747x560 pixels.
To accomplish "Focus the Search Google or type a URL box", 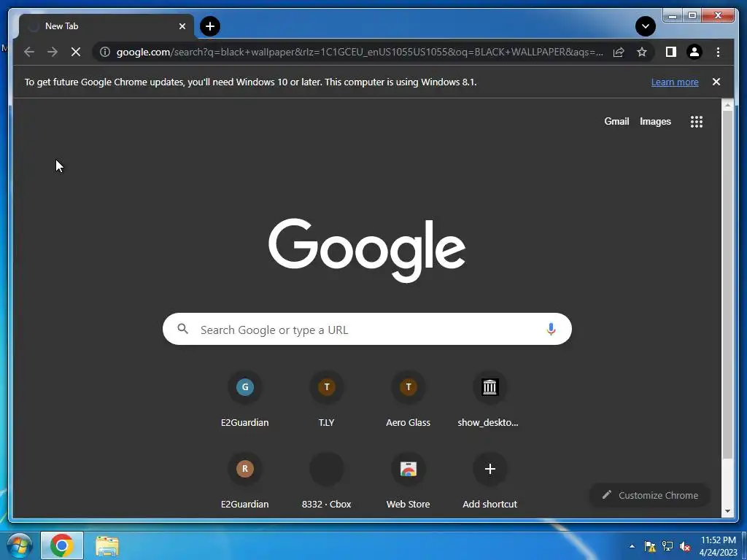I will (367, 329).
